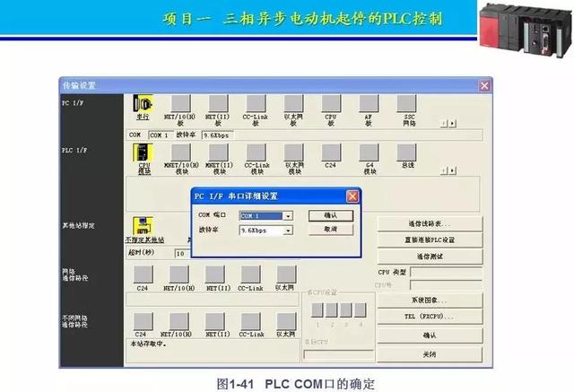The height and width of the screenshot is (392, 574).
Task: Open the COM端口 dropdown showing COM 1
Action: coord(288,216)
